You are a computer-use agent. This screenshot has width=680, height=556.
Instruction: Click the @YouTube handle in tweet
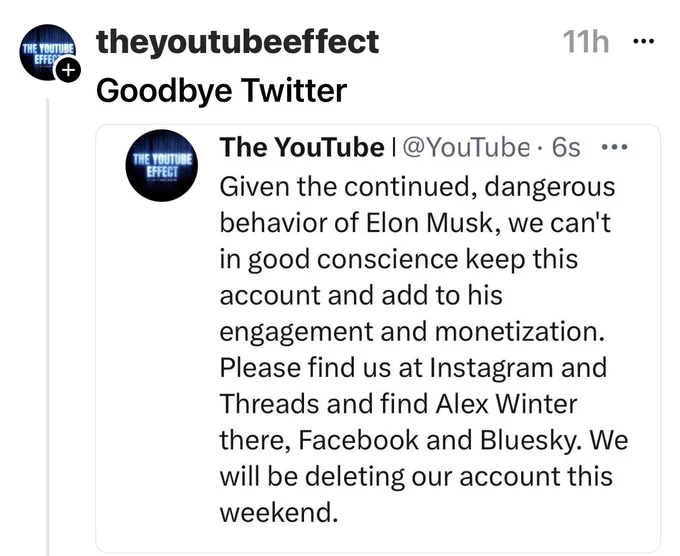467,147
